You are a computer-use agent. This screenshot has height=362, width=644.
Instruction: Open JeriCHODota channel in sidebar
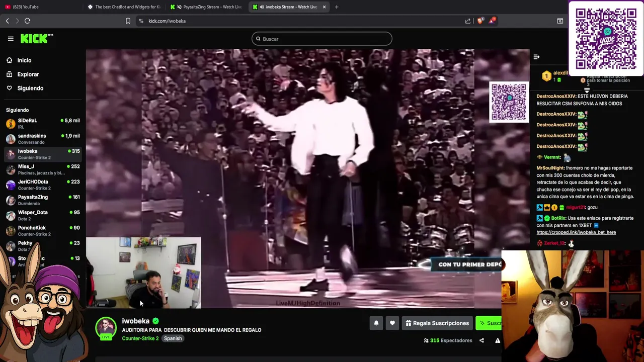(42, 185)
